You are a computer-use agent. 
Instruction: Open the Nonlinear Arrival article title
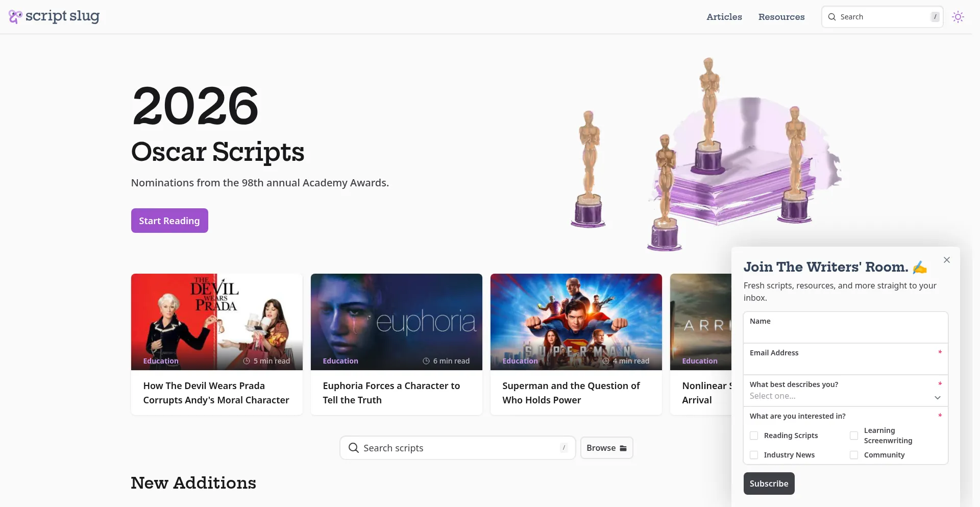706,393
